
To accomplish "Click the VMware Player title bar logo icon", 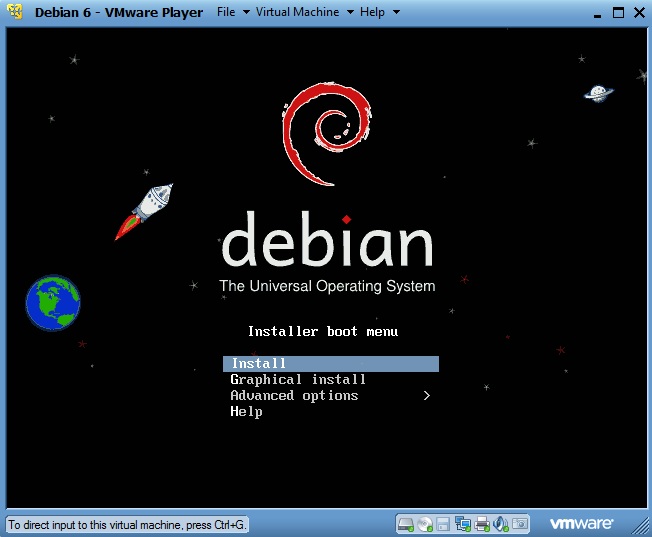I will [x=15, y=12].
